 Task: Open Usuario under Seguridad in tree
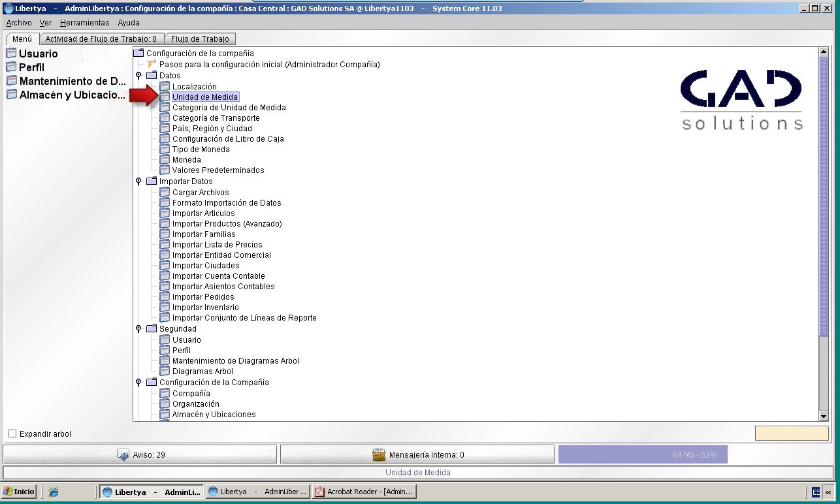[x=187, y=339]
